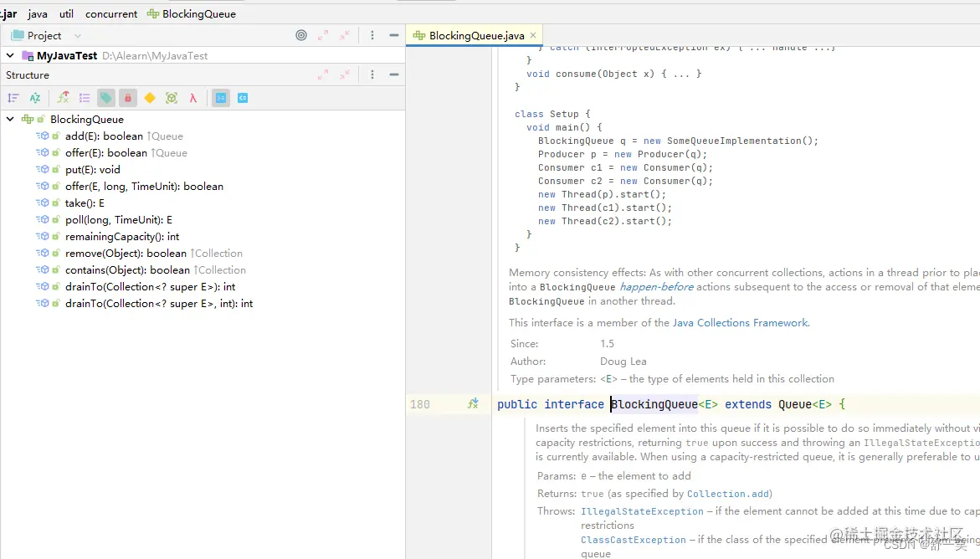Screen dimensions: 980x559
Task: Close the BlockingQueue.java tab
Action: point(533,35)
